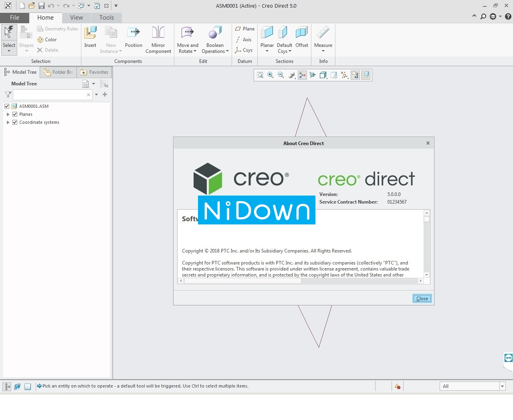The width and height of the screenshot is (513, 420).
Task: Open the Help question mark icon
Action: pos(508,16)
